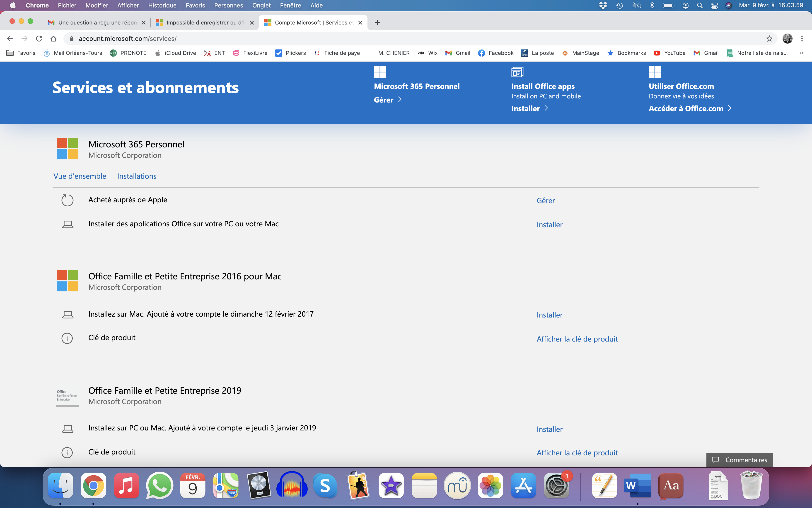Open the iCloud Drive bookmark
812x508 pixels.
[x=175, y=53]
